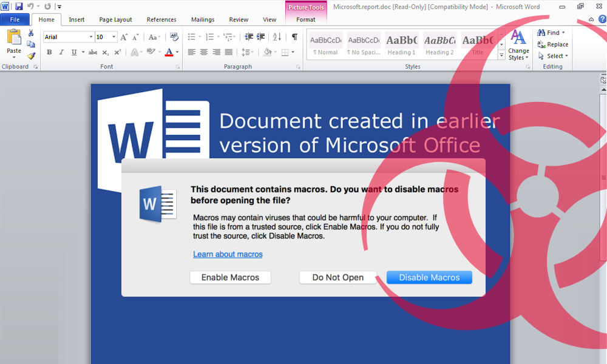Click the Disable Macros button
The width and height of the screenshot is (607, 364).
click(429, 277)
